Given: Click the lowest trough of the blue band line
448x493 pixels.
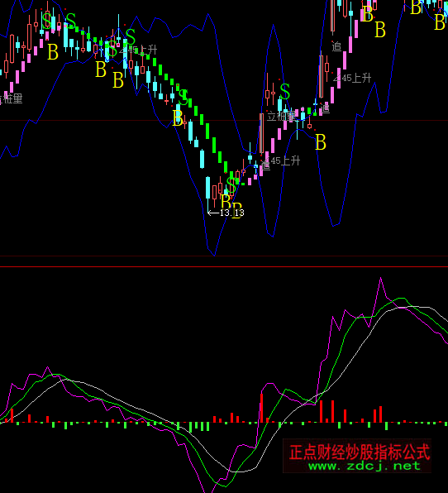Looking at the screenshot, I should (x=215, y=255).
